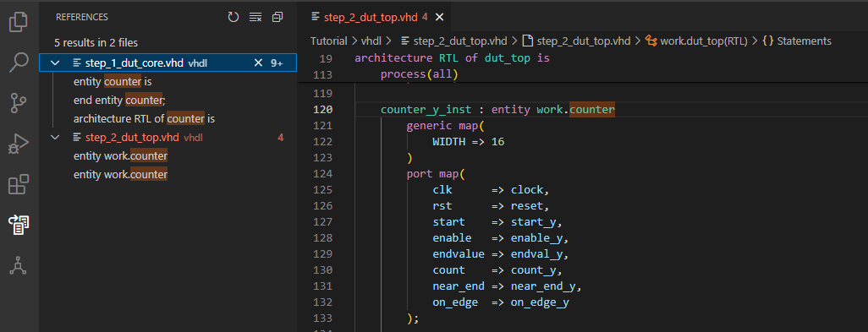Click highlighted 'counter' in line 120
The height and width of the screenshot is (332, 868).
tap(592, 109)
